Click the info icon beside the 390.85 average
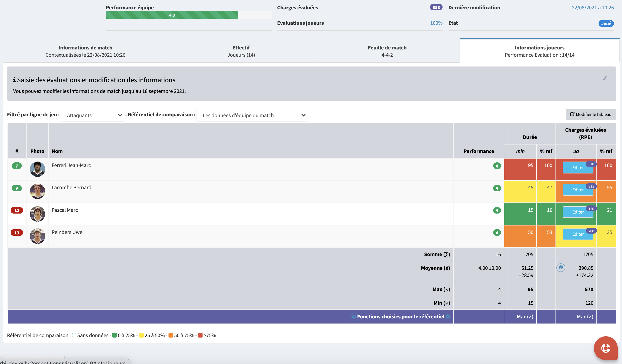The width and height of the screenshot is (622, 364). (x=561, y=267)
